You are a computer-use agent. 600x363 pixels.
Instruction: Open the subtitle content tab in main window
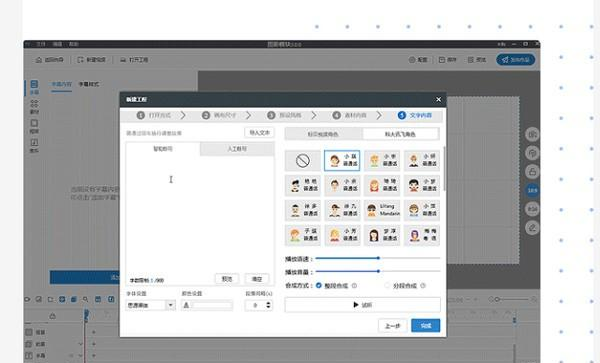[61, 84]
